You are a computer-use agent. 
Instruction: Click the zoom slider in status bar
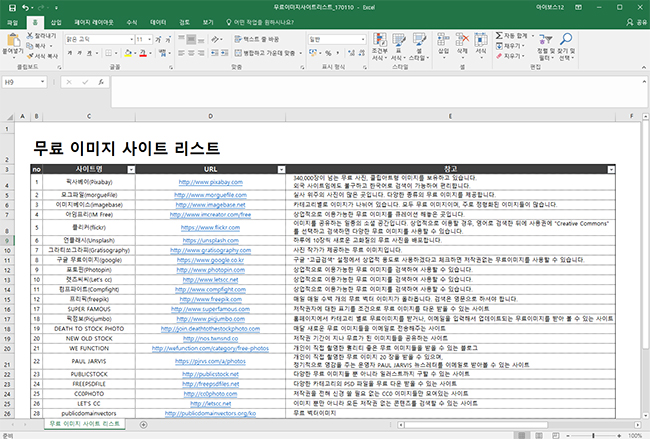pyautogui.click(x=594, y=436)
